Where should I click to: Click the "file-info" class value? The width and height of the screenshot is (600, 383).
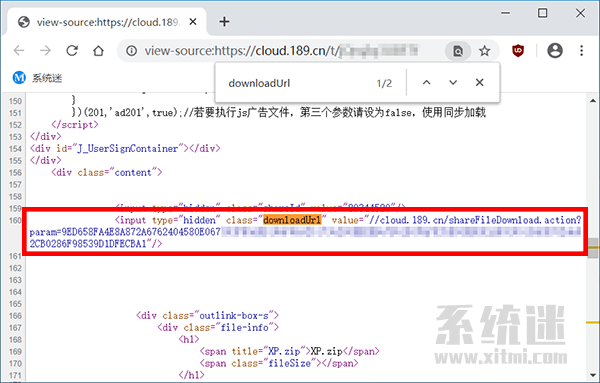point(245,328)
